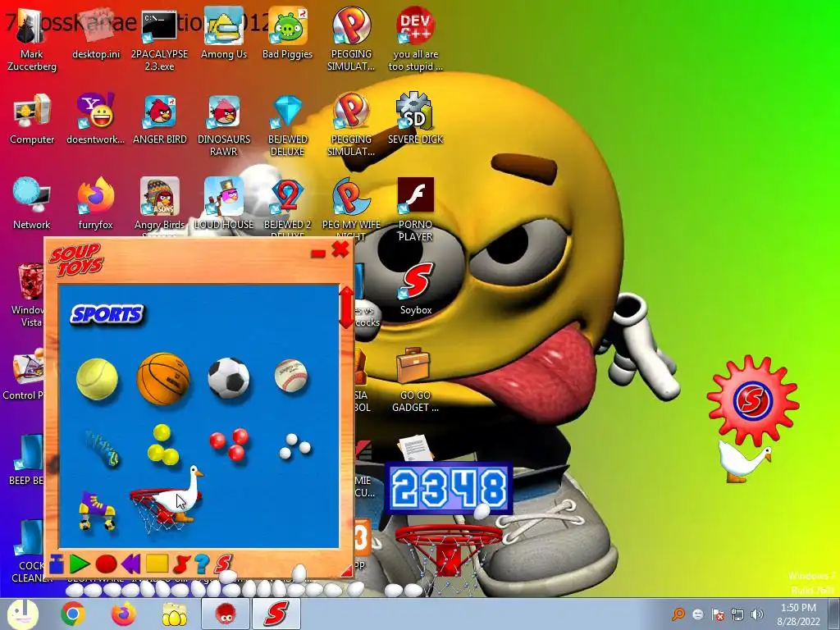
Task: Pick the basketball toy in Soup Toys
Action: [163, 378]
